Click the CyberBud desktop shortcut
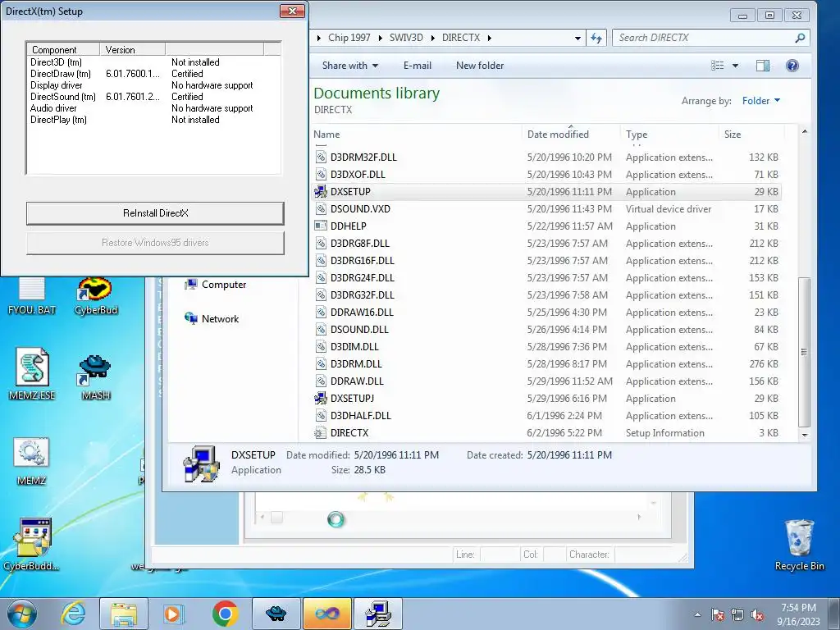 (x=95, y=296)
